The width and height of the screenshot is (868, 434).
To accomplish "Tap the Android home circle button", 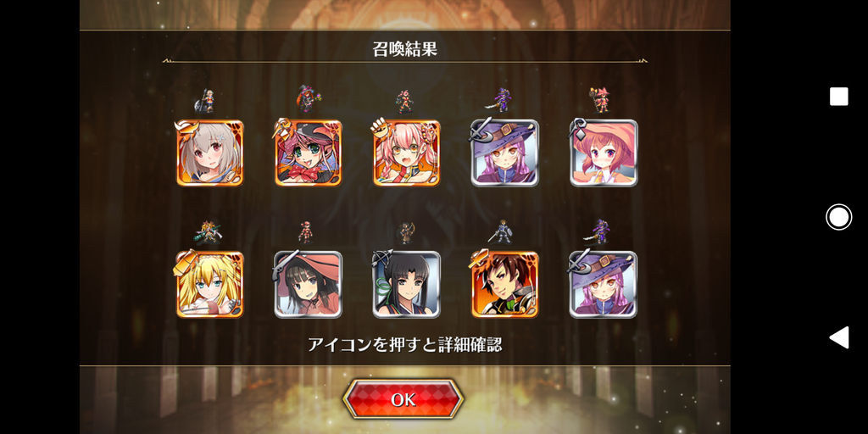I will point(838,217).
